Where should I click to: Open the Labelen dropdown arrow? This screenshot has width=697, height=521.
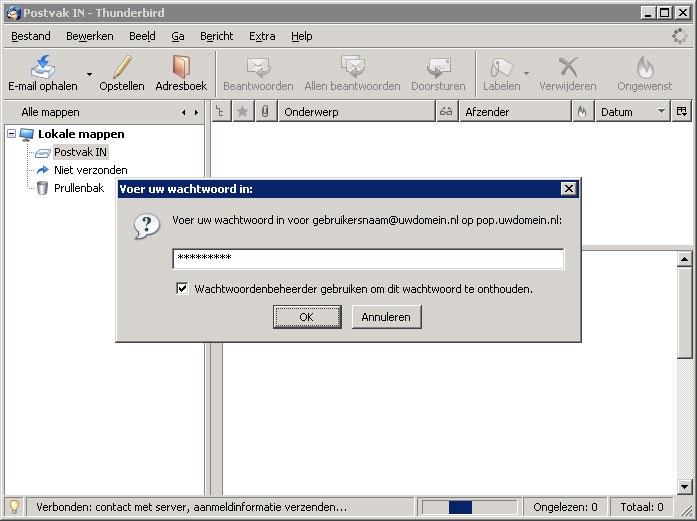[x=526, y=73]
